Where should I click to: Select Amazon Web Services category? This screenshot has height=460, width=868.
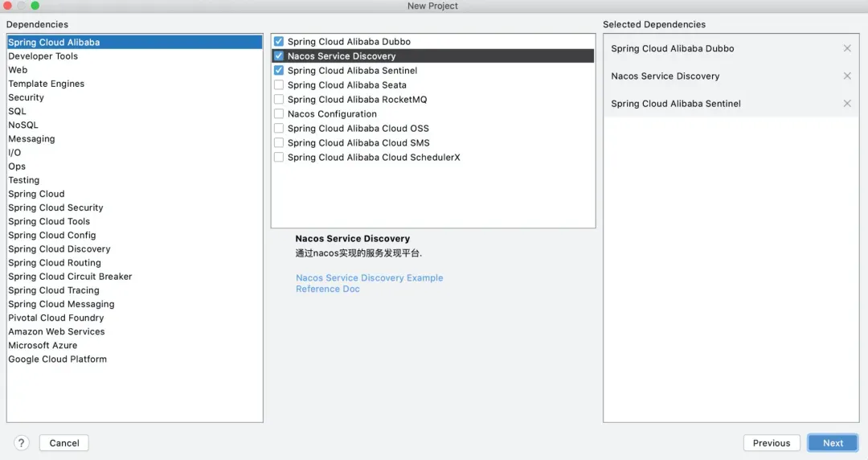pyautogui.click(x=134, y=331)
